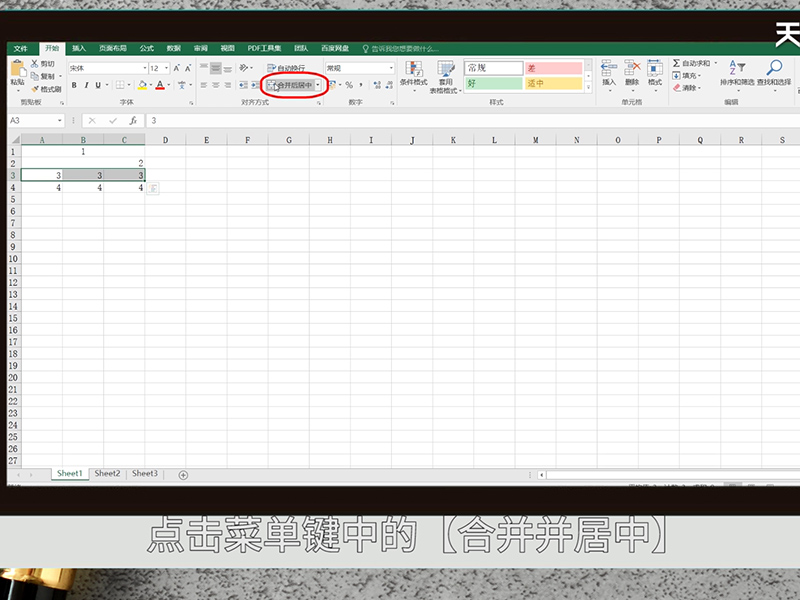Click the decrease indent icon
Screen dimensions: 800x600
pos(243,85)
